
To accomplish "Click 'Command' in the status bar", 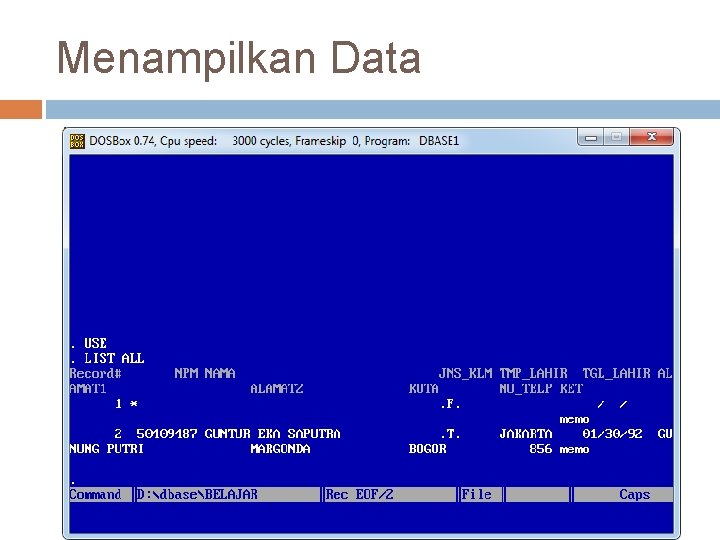I will tap(96, 495).
